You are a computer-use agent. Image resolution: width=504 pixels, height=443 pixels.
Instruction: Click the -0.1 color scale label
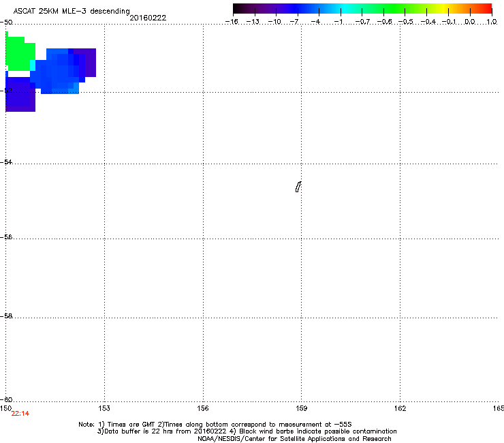449,22
